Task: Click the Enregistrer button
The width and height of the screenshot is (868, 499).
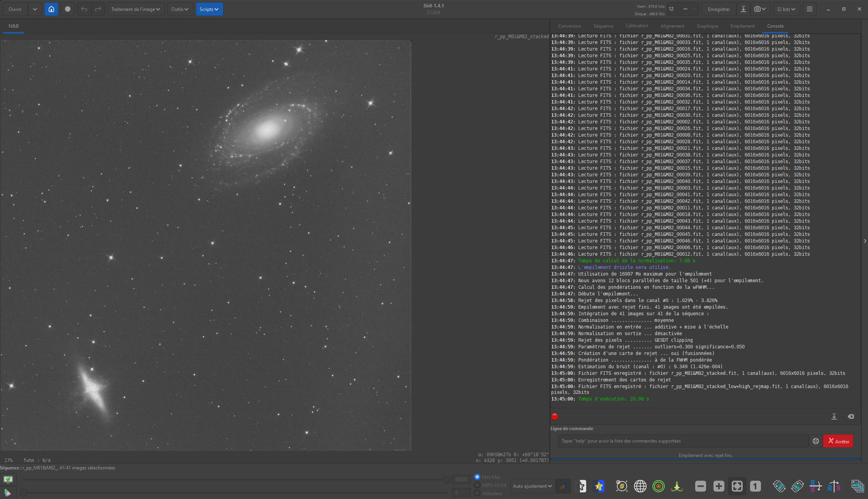Action: pos(719,9)
